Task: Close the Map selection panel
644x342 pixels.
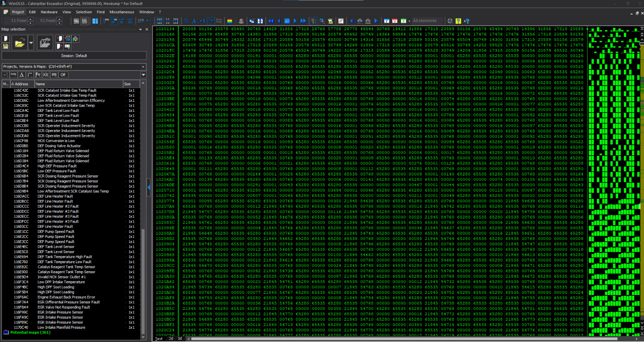Action: pyautogui.click(x=147, y=29)
